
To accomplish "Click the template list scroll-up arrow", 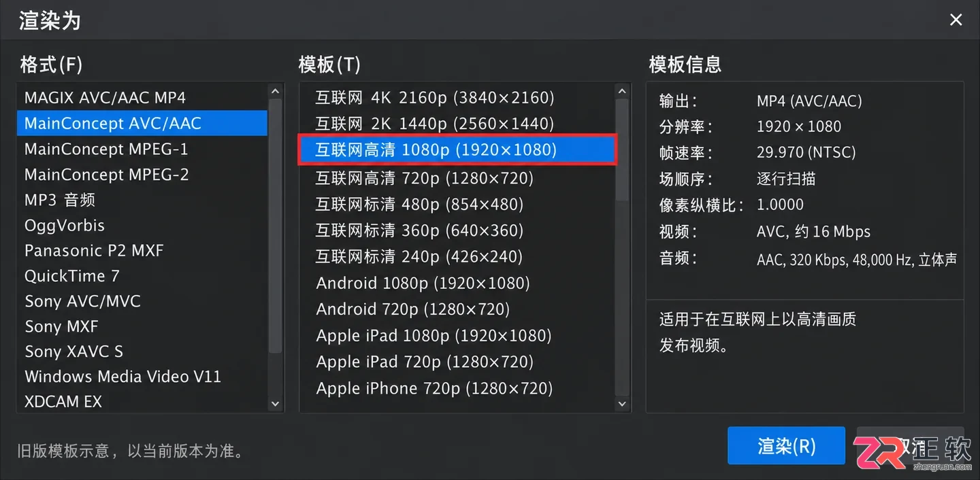I will [x=622, y=91].
